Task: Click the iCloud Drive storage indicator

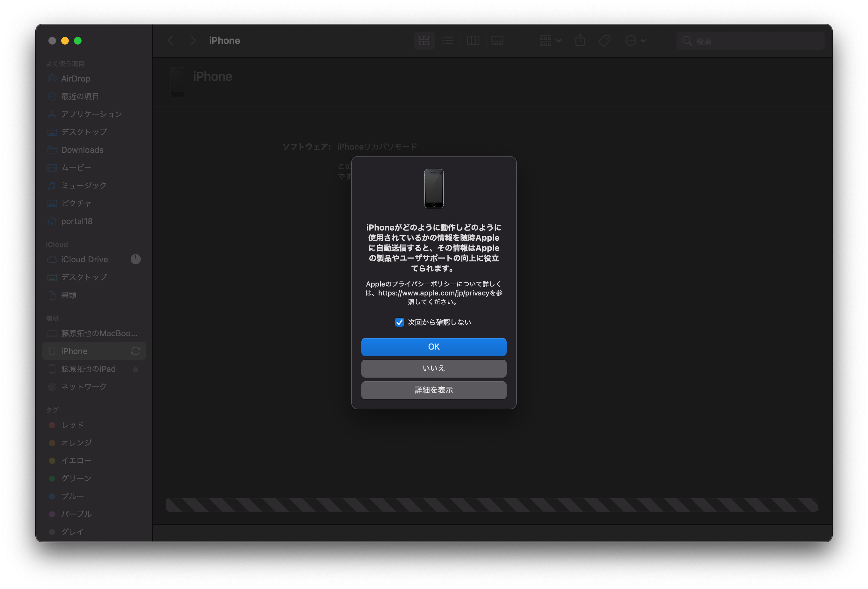Action: pos(135,259)
